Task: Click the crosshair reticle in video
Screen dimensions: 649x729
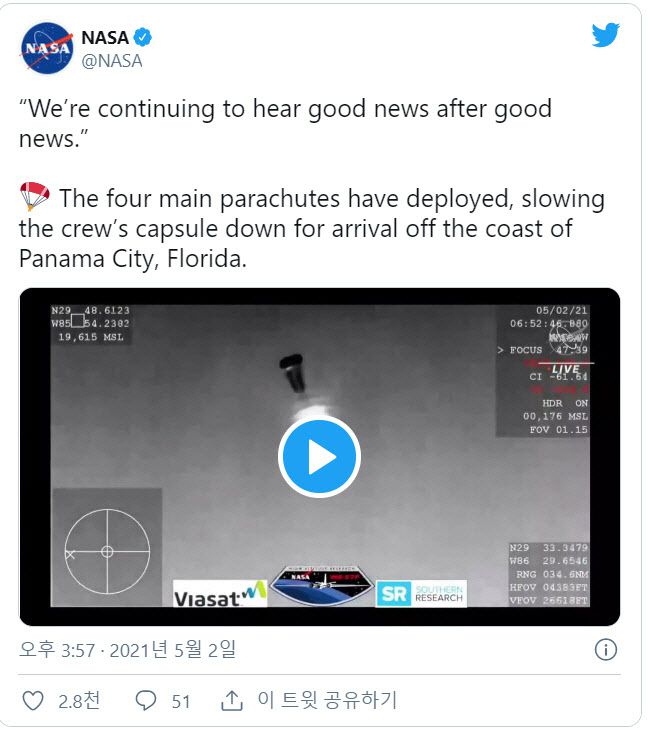Action: 107,551
